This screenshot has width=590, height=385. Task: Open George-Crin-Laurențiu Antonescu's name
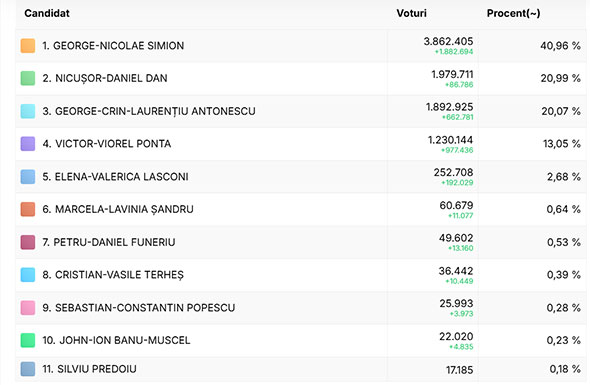tap(155, 111)
